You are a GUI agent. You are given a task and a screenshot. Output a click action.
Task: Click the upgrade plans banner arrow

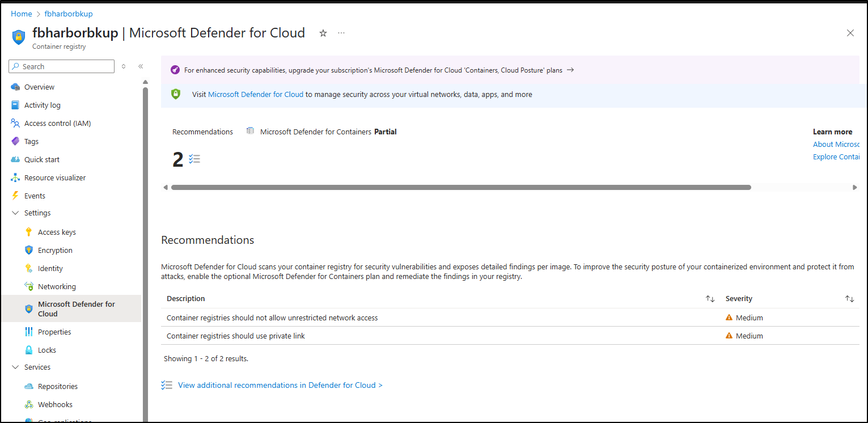tap(570, 70)
